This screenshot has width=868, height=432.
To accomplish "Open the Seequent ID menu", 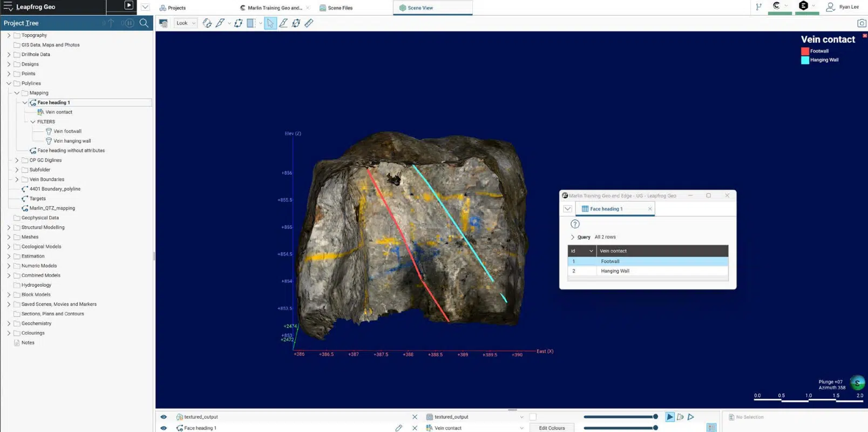I will (x=806, y=6).
